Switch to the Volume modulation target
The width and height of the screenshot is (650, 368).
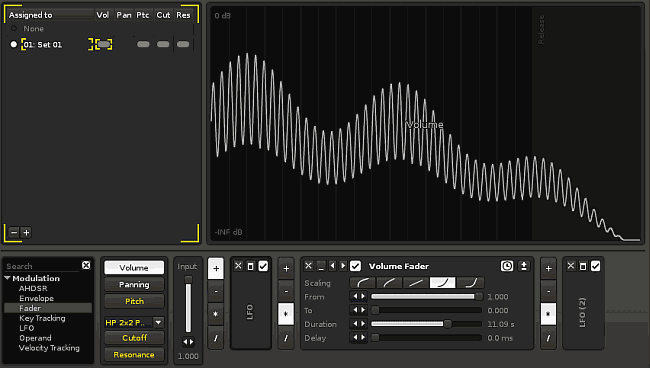click(134, 268)
